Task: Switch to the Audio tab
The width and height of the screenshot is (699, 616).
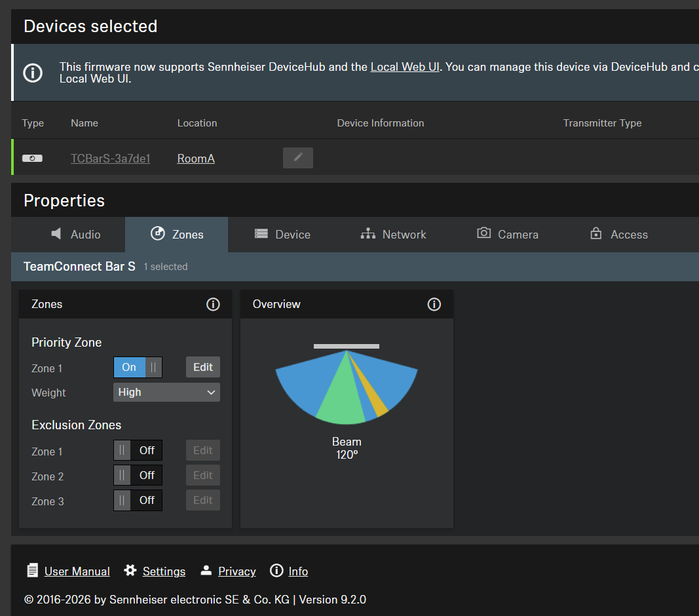Action: tap(76, 234)
